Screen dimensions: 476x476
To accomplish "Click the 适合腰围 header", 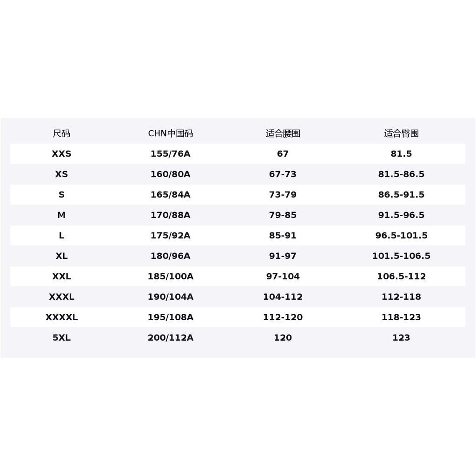I will (283, 133).
